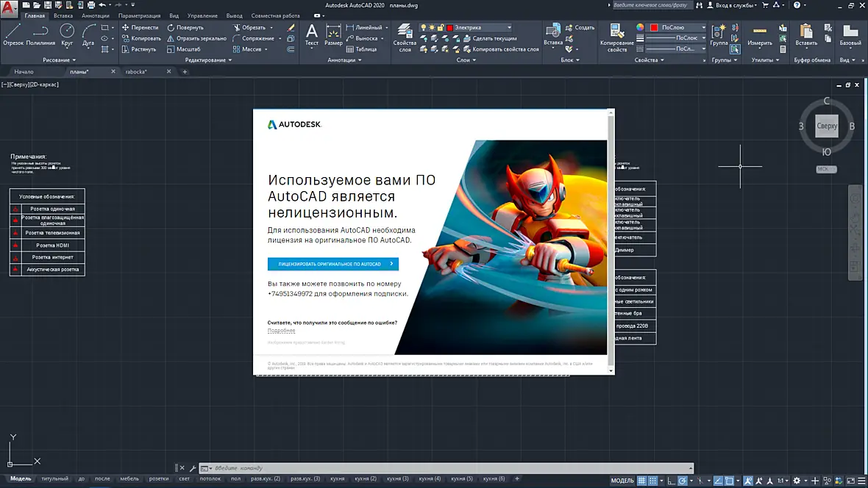This screenshot has height=488, width=868.
Task: Click the Сверху ViewCube face
Action: click(x=827, y=126)
